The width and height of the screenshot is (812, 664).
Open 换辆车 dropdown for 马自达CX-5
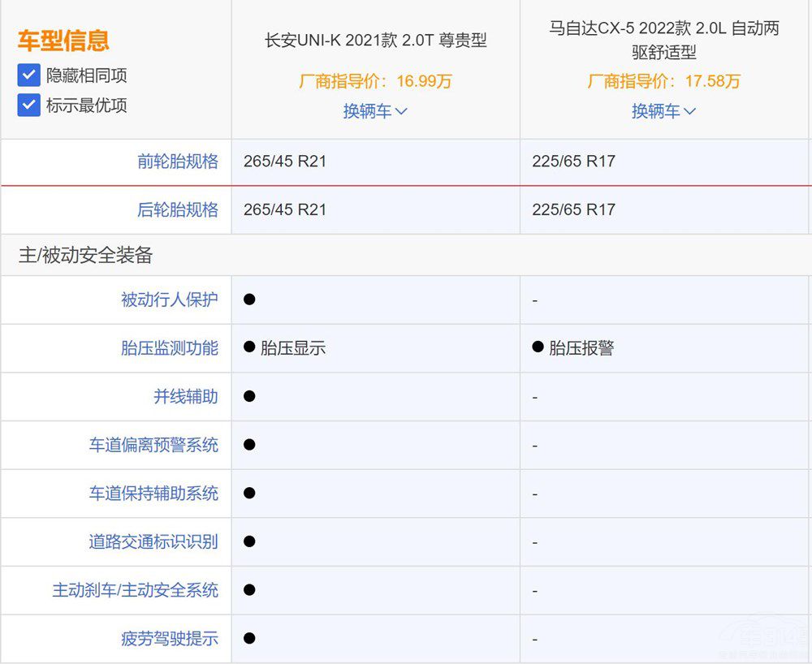click(663, 111)
